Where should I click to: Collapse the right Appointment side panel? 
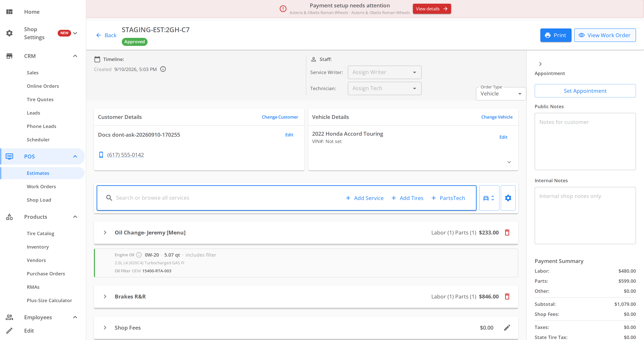coord(540,64)
